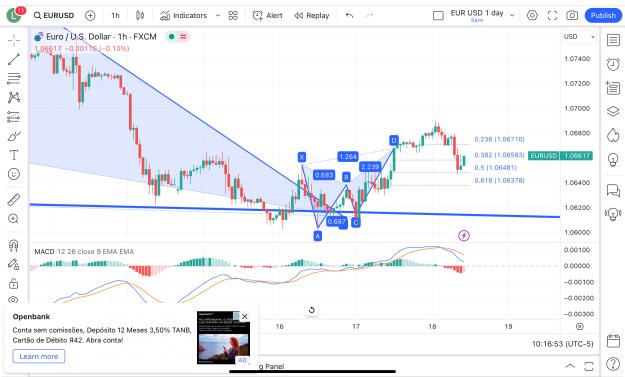Toggle the green market status dot
This screenshot has height=377, width=625.
point(171,37)
